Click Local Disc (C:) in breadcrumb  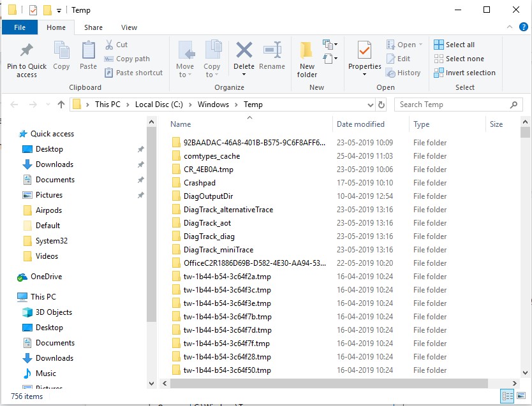point(159,105)
